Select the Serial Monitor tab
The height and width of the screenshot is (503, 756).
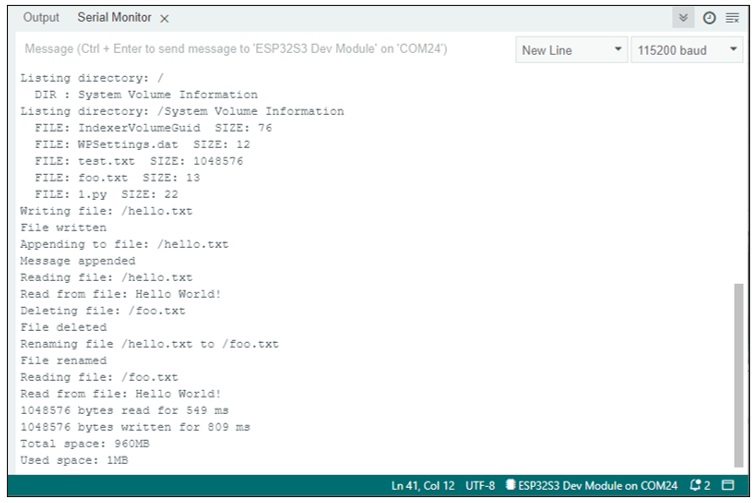click(x=114, y=18)
